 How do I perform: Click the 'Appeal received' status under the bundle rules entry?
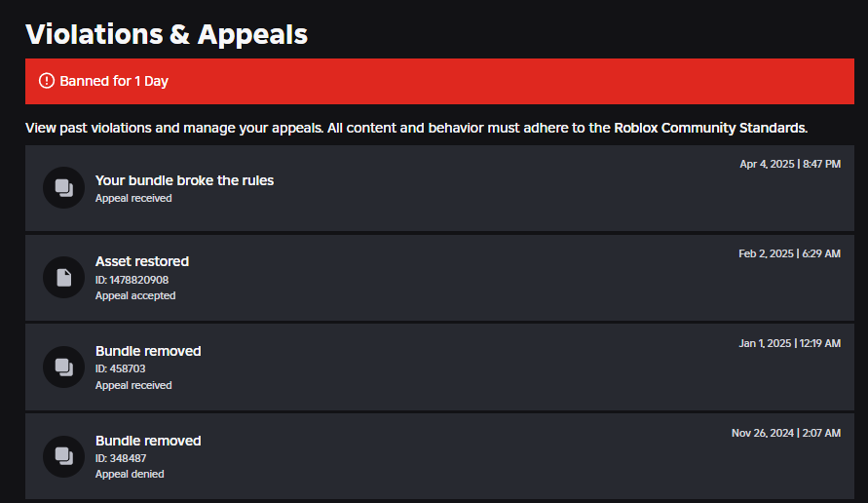pyautogui.click(x=133, y=198)
